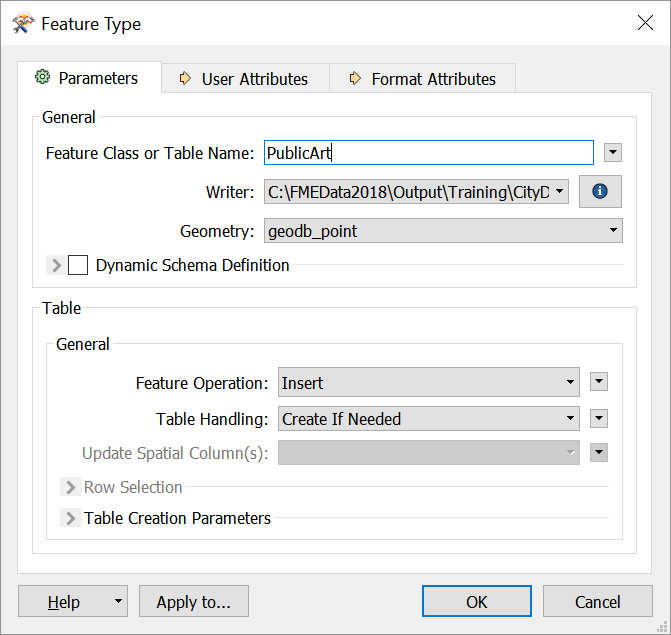Click the Apply to... button
This screenshot has width=671, height=635.
click(x=194, y=601)
